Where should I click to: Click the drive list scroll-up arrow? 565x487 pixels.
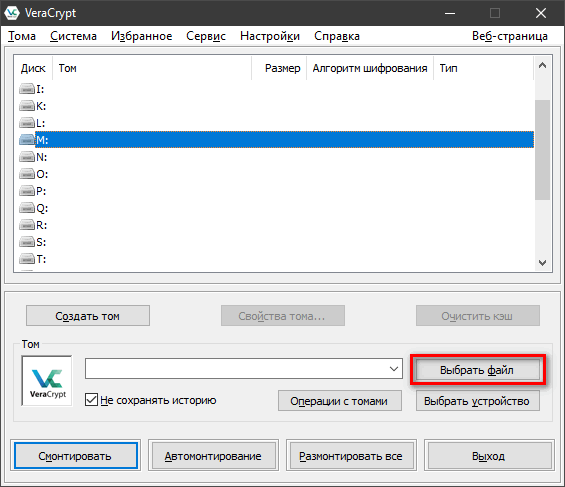click(542, 66)
